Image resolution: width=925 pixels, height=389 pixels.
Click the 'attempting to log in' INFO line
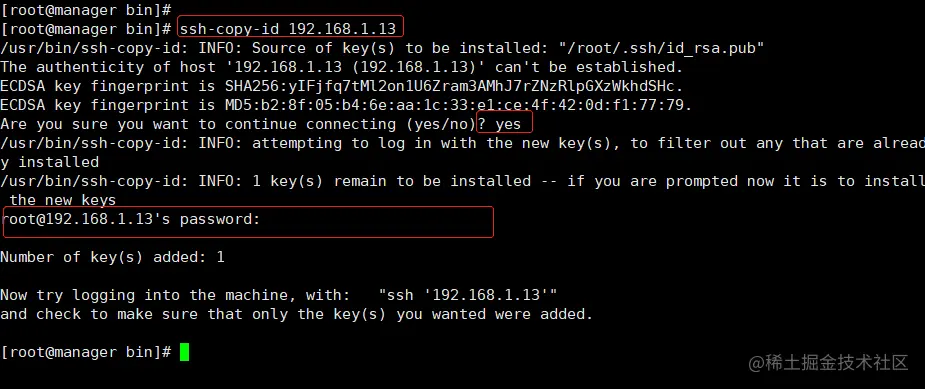point(462,143)
